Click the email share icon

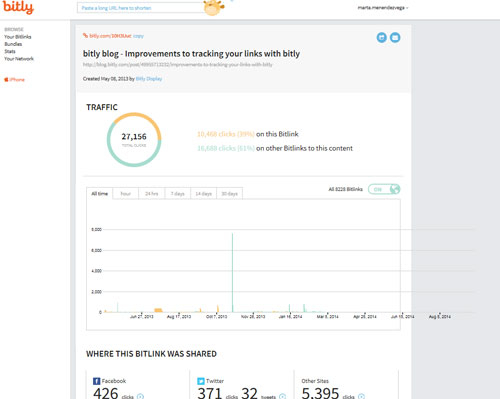pyautogui.click(x=395, y=37)
